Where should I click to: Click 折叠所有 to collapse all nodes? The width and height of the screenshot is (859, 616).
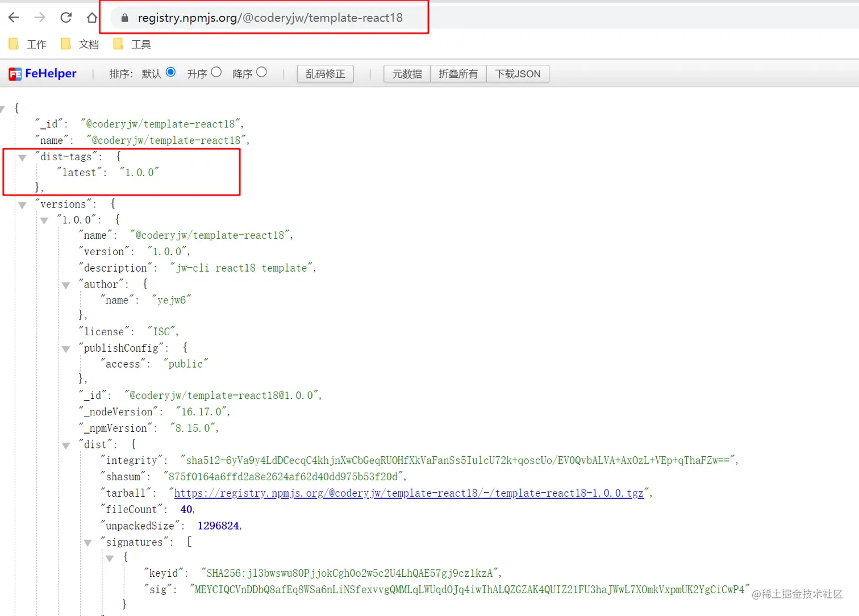tap(458, 74)
